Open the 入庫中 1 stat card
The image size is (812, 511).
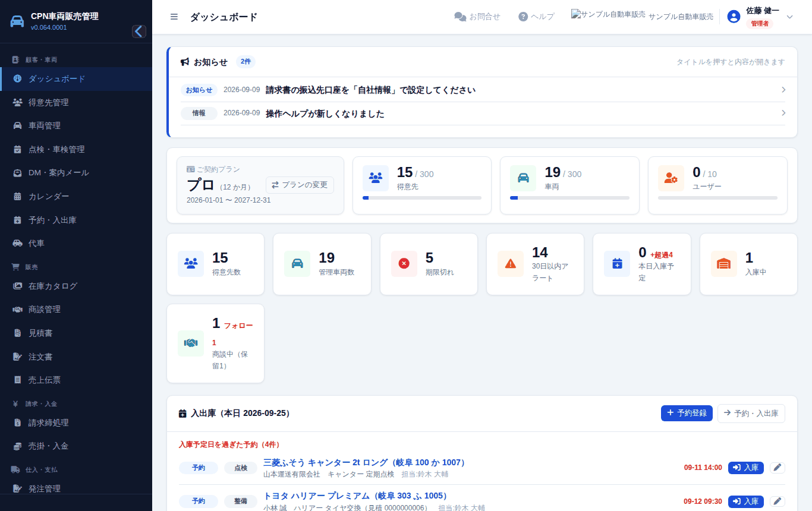pyautogui.click(x=748, y=264)
